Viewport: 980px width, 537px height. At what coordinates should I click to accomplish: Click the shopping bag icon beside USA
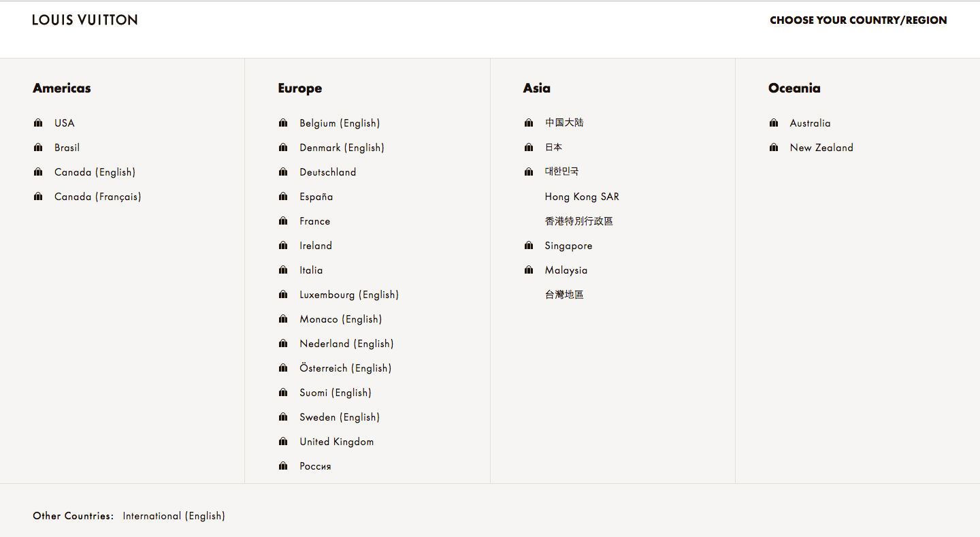tap(38, 123)
